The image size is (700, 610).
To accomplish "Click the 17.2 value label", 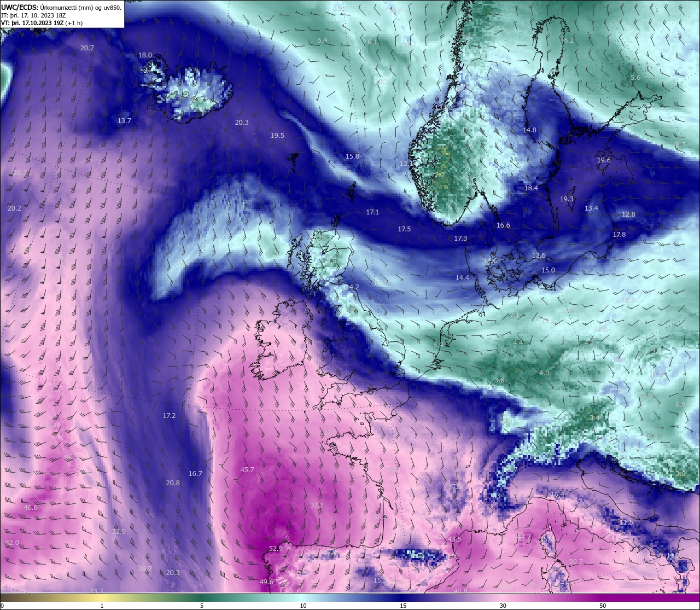I will (169, 416).
